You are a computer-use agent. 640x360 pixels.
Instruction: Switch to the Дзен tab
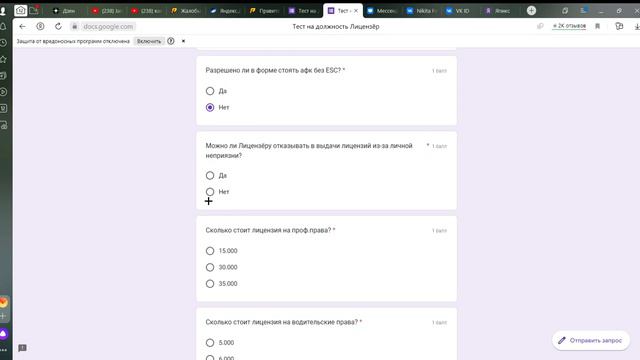(x=64, y=11)
